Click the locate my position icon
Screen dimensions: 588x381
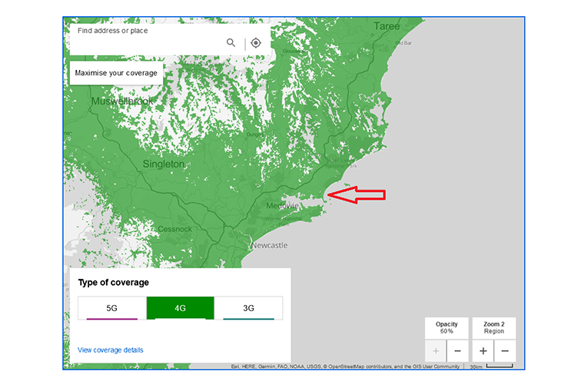256,43
